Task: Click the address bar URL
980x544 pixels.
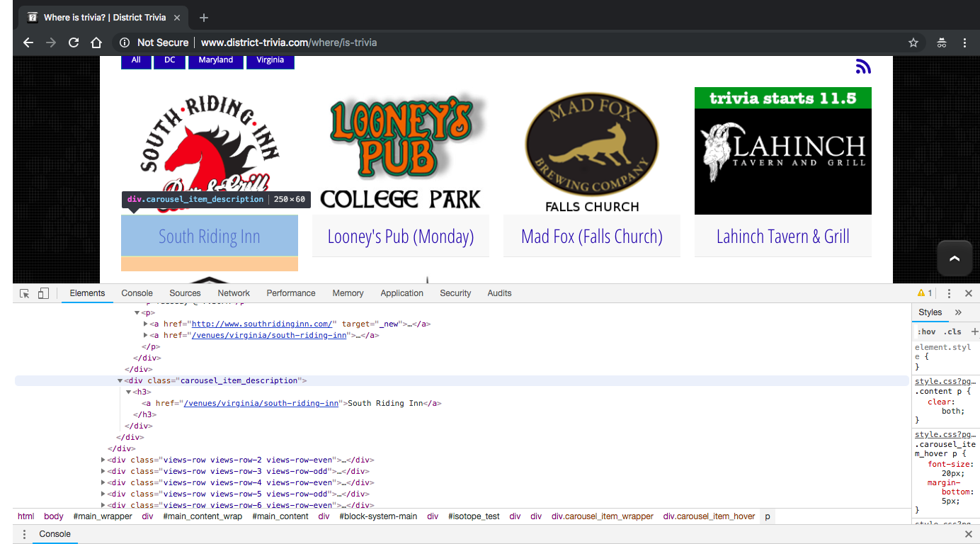Action: pyautogui.click(x=289, y=42)
